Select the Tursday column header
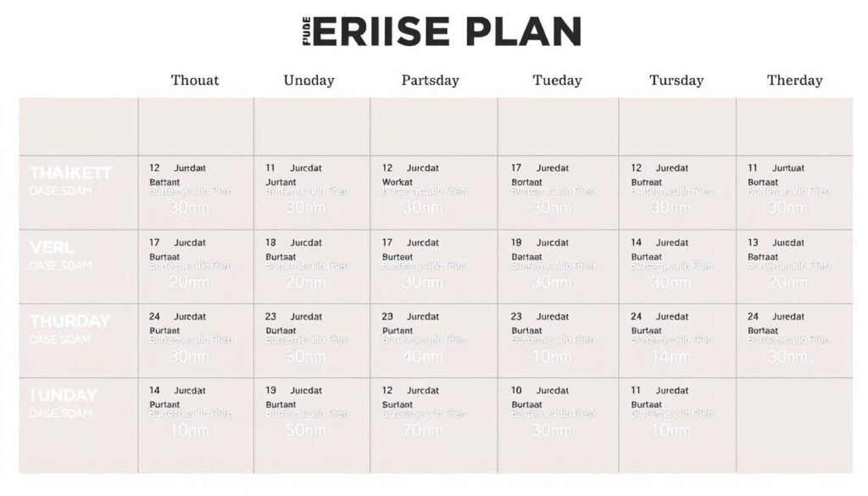Image resolution: width=868 pixels, height=496 pixels. (676, 81)
